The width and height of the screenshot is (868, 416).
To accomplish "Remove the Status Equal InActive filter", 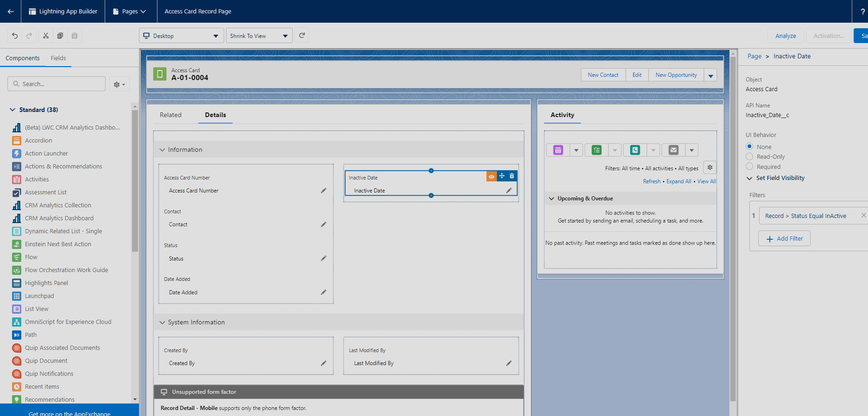I will pyautogui.click(x=863, y=215).
